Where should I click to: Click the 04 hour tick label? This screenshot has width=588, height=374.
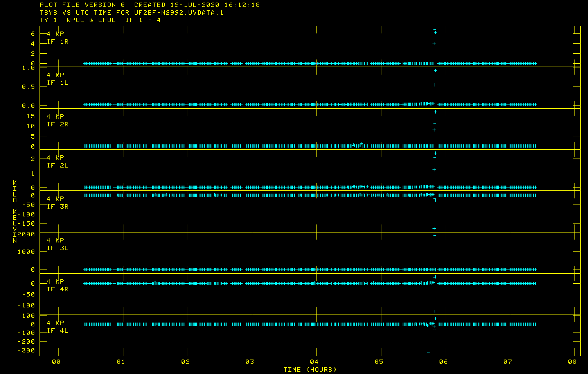314,362
